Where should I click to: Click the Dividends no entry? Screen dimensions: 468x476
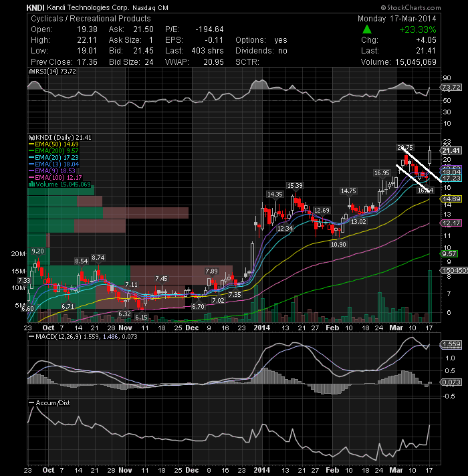[261, 51]
